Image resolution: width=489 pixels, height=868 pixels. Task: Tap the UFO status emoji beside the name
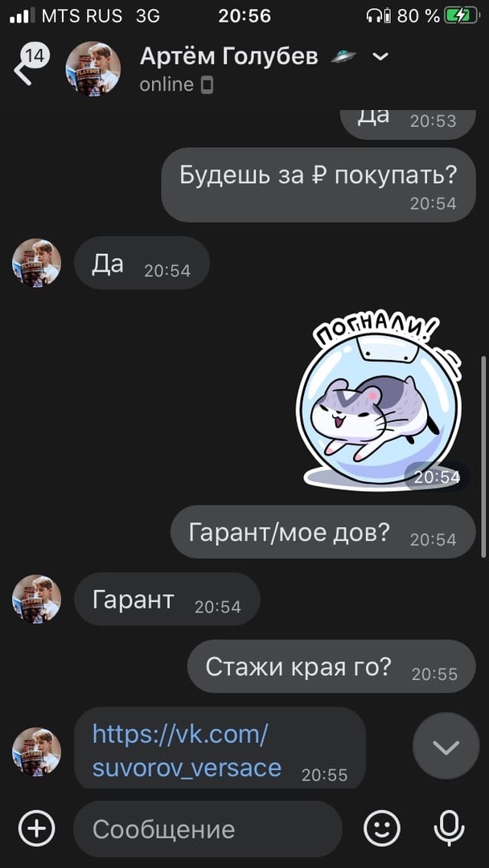(x=343, y=56)
